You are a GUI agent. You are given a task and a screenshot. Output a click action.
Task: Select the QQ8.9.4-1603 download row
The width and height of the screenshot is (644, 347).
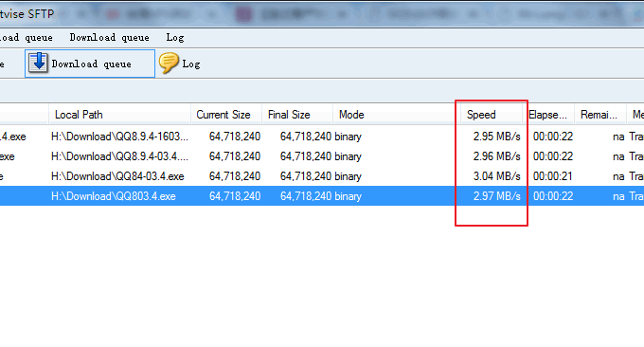tap(322, 137)
